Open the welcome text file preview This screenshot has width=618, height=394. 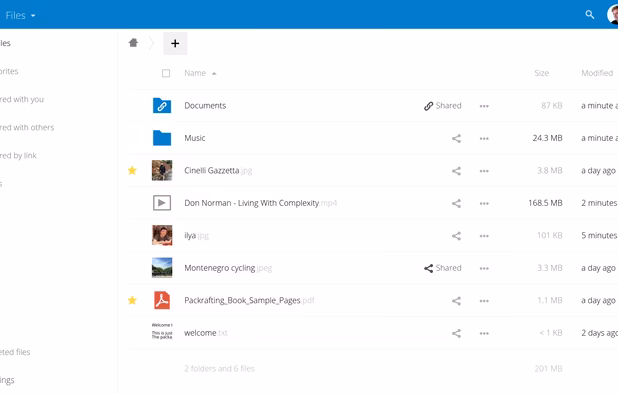coord(162,332)
